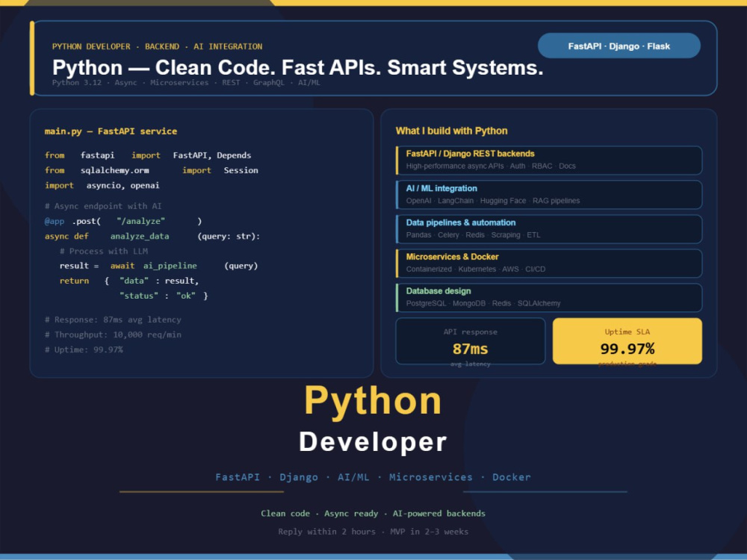Click 'High-performance async APIs · Auth · RBAC · Docs' text

pyautogui.click(x=491, y=167)
